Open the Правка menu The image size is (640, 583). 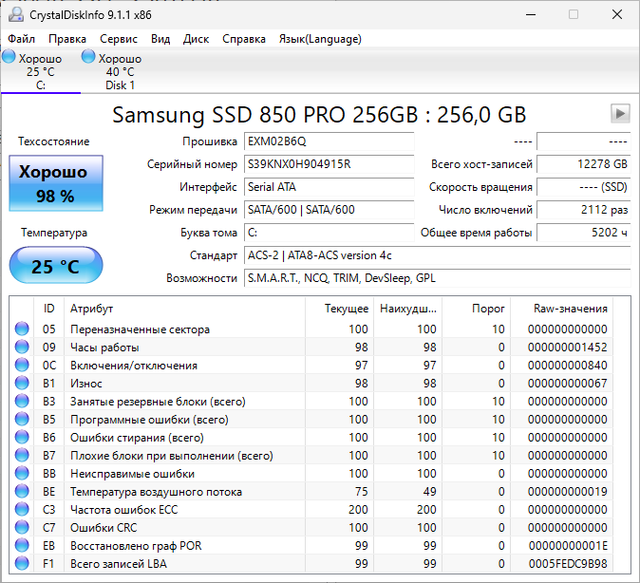[x=67, y=39]
